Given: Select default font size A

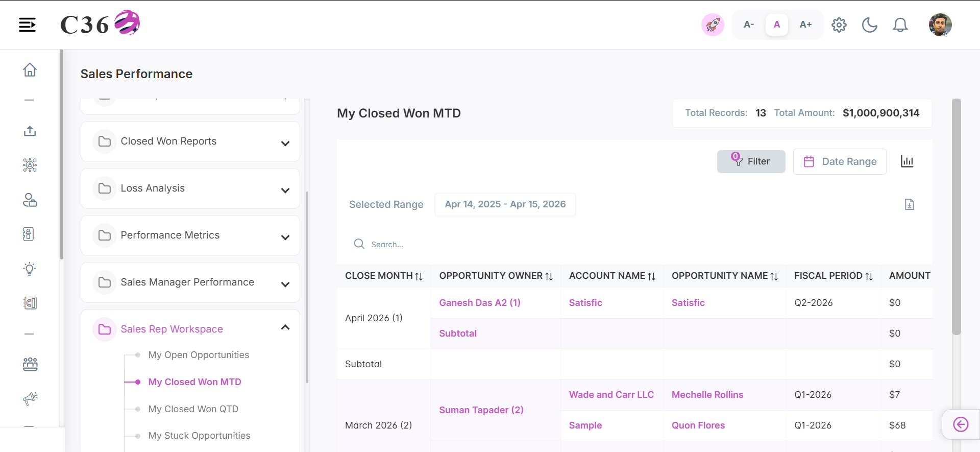Looking at the screenshot, I should point(777,25).
